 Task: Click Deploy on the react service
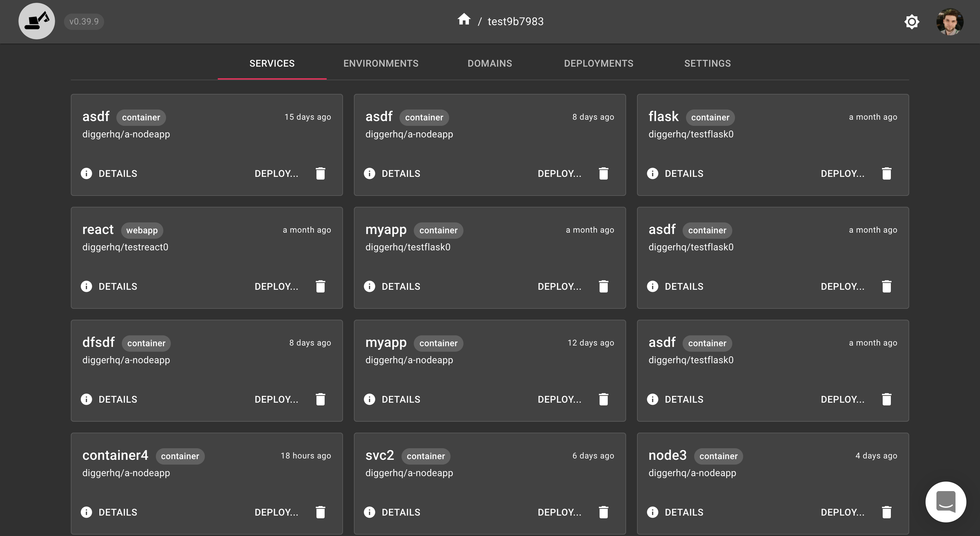click(276, 286)
